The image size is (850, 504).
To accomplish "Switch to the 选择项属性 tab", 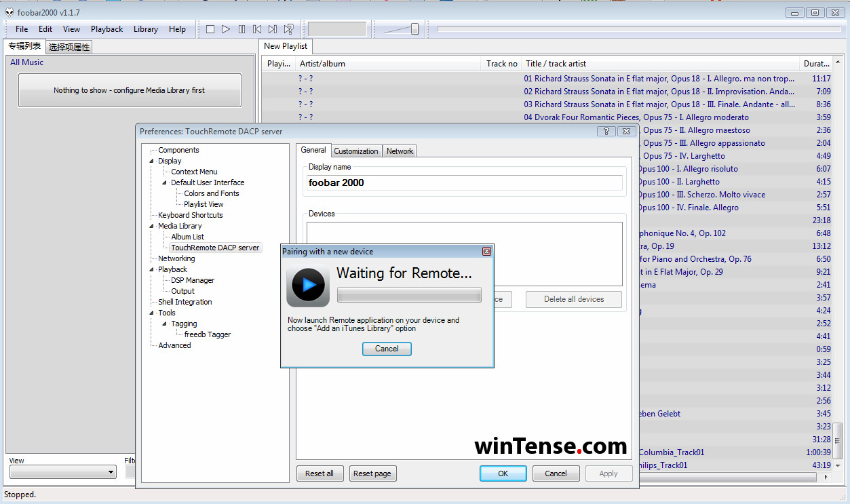I will (x=69, y=47).
